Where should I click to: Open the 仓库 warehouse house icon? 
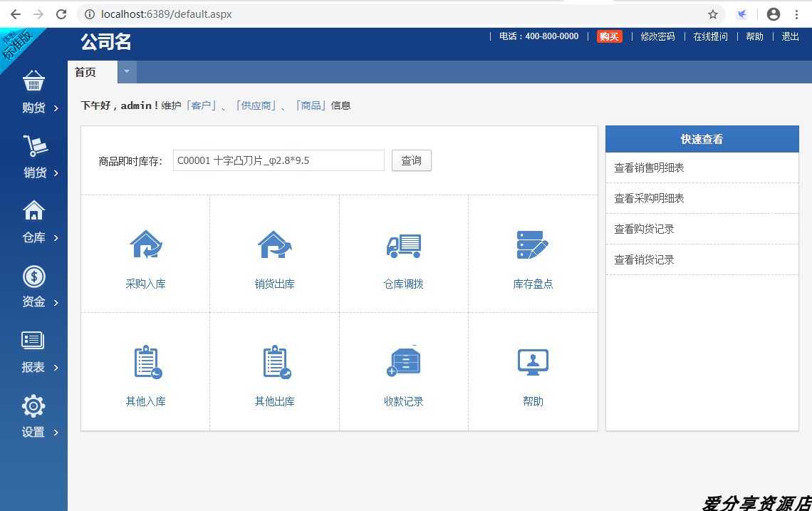(x=33, y=210)
